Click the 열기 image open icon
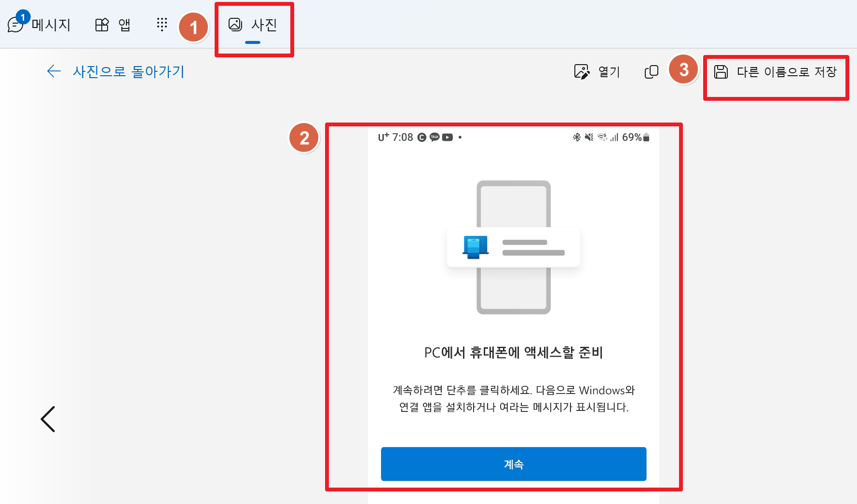Image resolution: width=857 pixels, height=504 pixels. [582, 71]
